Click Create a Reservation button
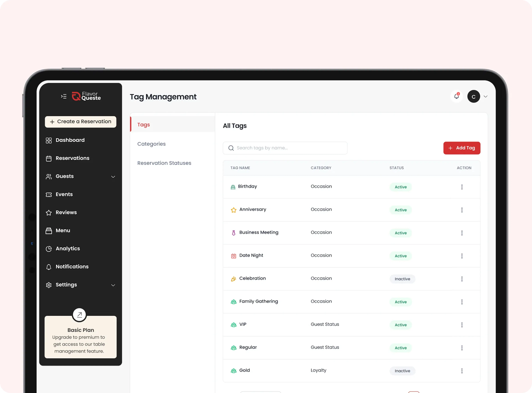This screenshot has width=532, height=393. [80, 122]
